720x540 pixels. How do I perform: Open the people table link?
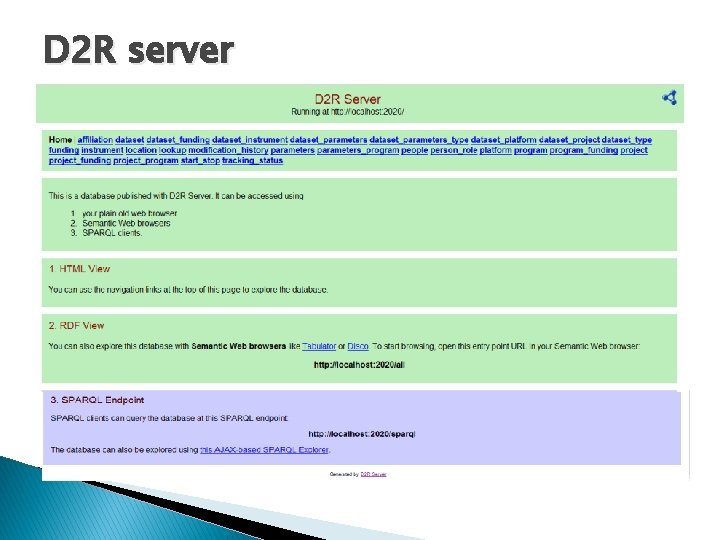pyautogui.click(x=414, y=150)
